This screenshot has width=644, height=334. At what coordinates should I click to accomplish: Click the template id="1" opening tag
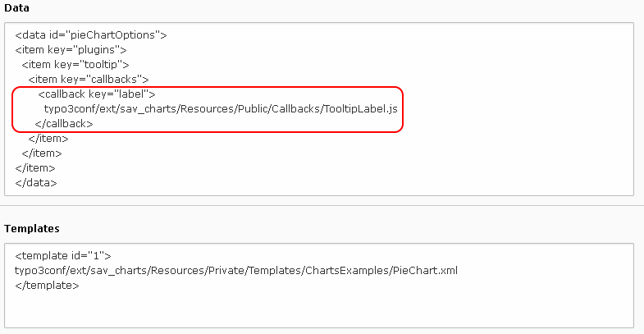(x=63, y=255)
